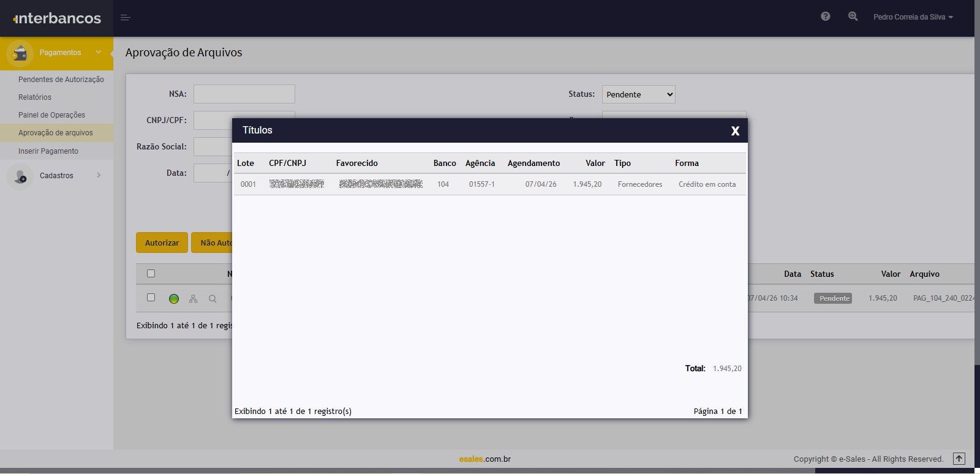This screenshot has height=474, width=980.
Task: Click the hamburger menu toggle icon
Action: (x=126, y=18)
